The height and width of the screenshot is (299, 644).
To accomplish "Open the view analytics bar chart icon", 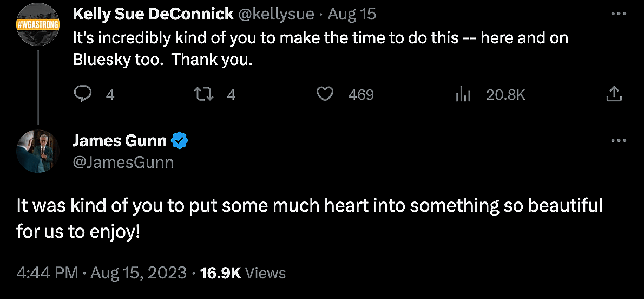I will point(463,95).
